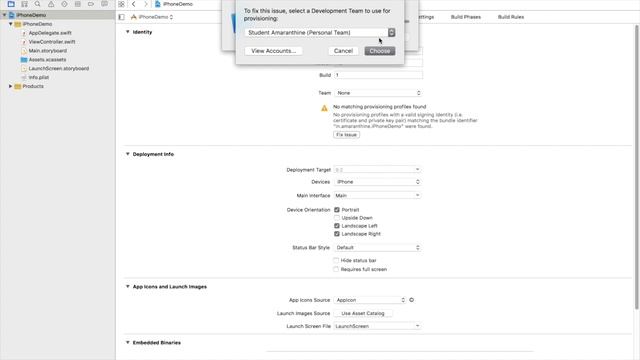Collapse the iPhoneDemo group folder triangle
The image size is (640, 360).
11,24
